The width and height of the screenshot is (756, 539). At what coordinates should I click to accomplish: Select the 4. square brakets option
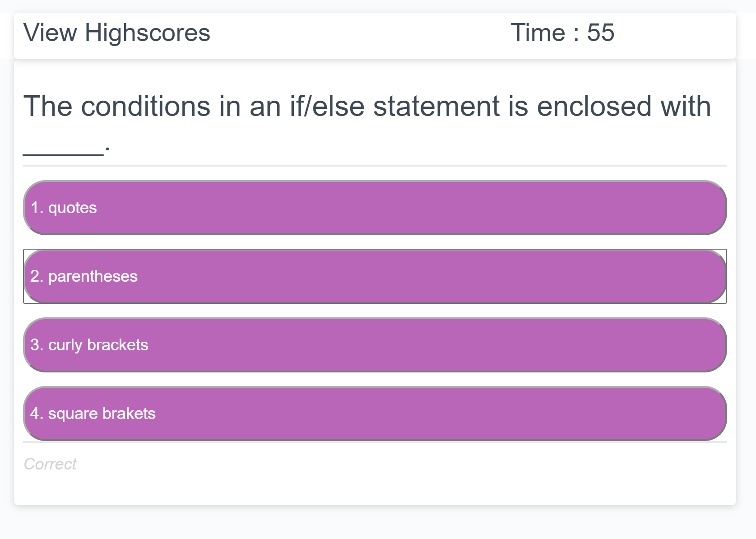(375, 414)
